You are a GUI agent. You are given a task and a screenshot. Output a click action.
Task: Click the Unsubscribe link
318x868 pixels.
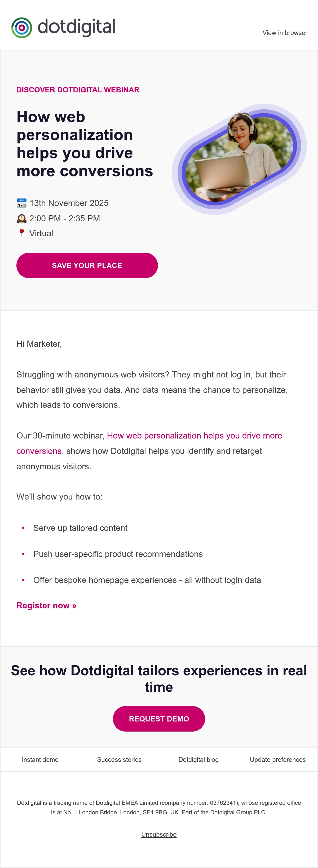point(159,834)
